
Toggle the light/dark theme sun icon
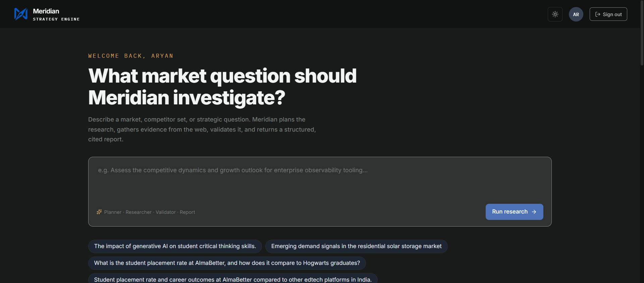pyautogui.click(x=555, y=14)
